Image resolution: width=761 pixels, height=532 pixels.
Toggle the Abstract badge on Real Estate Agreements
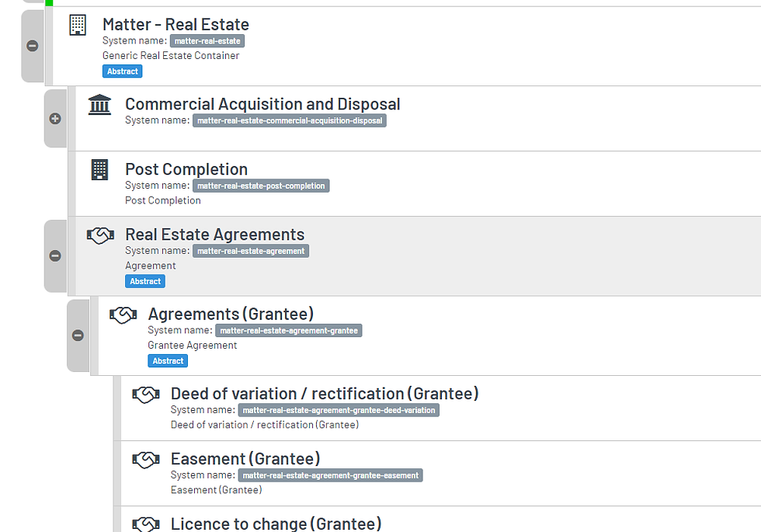coord(144,281)
